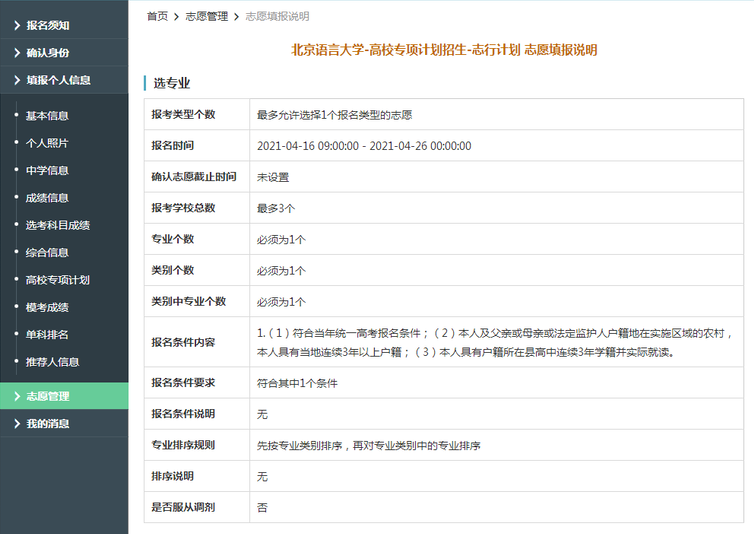Click the 报名时间 row label

[173, 146]
